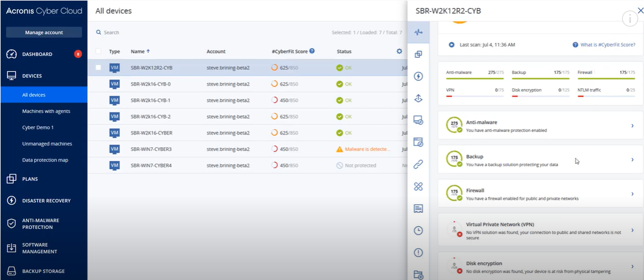Open the Dashboard menu item
Screen dimensions: 644x280
[x=37, y=54]
